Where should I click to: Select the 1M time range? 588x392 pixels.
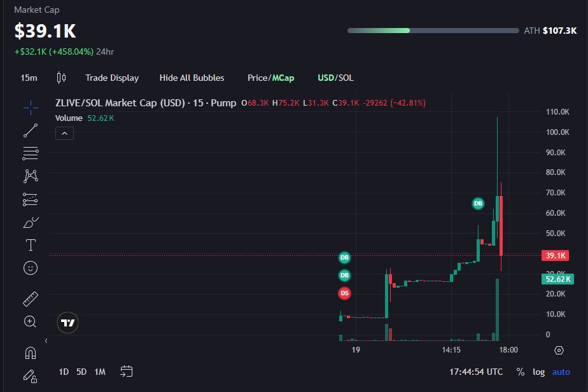[x=100, y=372]
